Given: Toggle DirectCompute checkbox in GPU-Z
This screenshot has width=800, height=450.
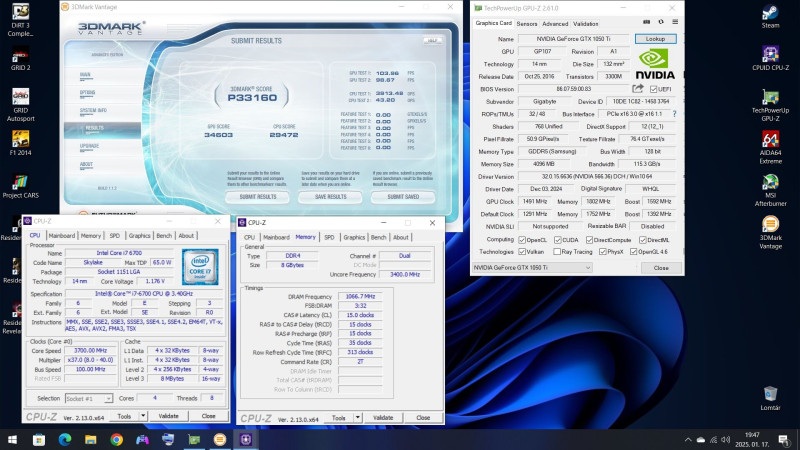Looking at the screenshot, I should point(589,240).
